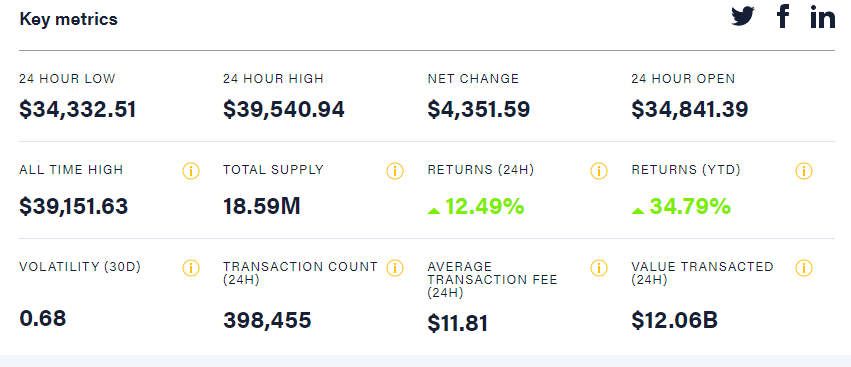This screenshot has height=367, width=851.
Task: Click the green 34.79% YTD returns figure
Action: (681, 206)
